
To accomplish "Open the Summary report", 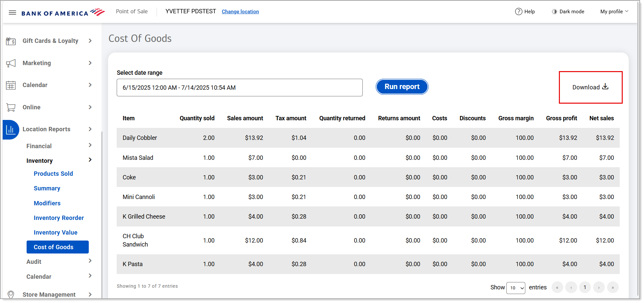I will (x=47, y=188).
